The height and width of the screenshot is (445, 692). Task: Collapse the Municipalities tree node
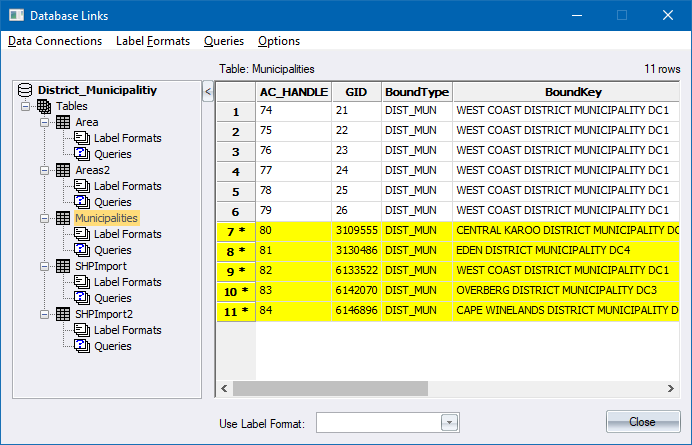point(45,218)
